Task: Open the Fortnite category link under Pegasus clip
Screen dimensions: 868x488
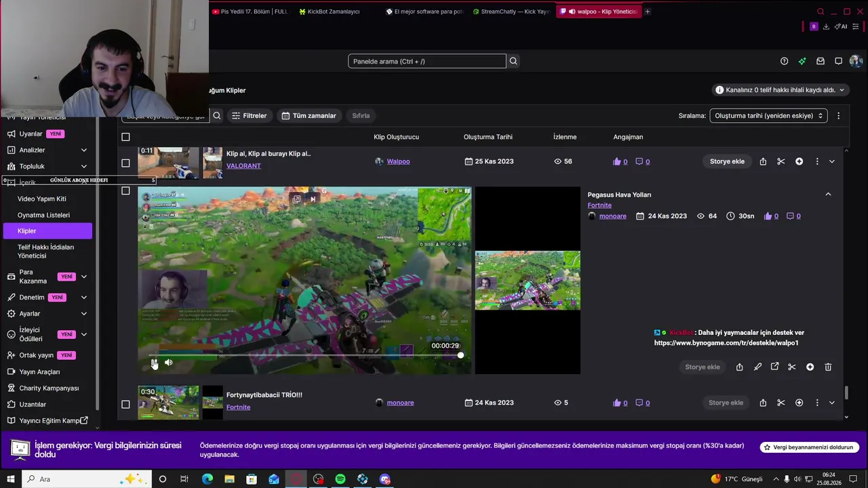Action: coord(599,205)
